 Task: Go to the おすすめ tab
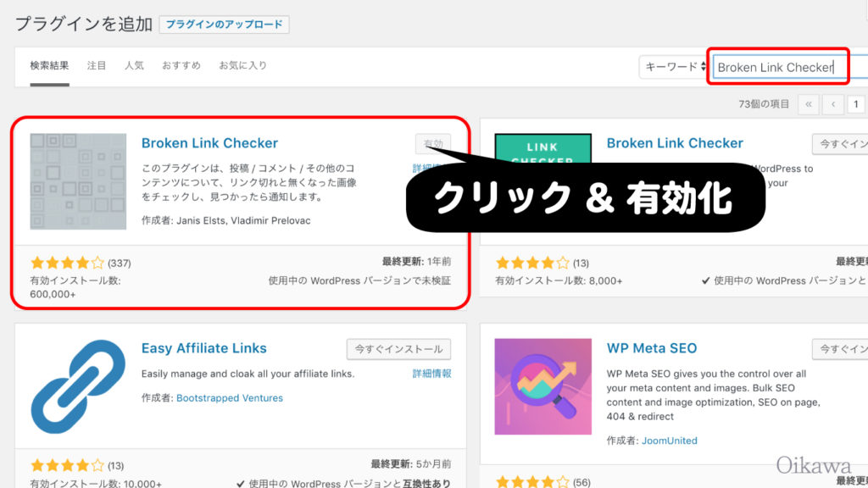click(x=181, y=65)
